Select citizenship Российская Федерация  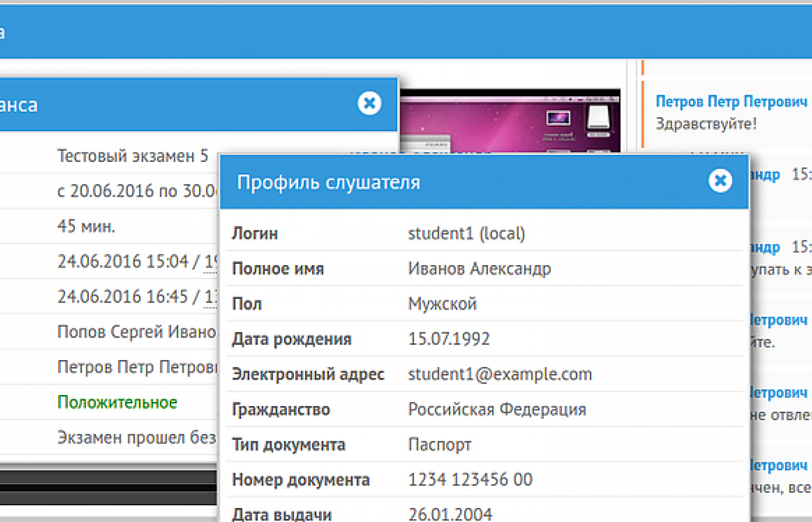coord(497,409)
